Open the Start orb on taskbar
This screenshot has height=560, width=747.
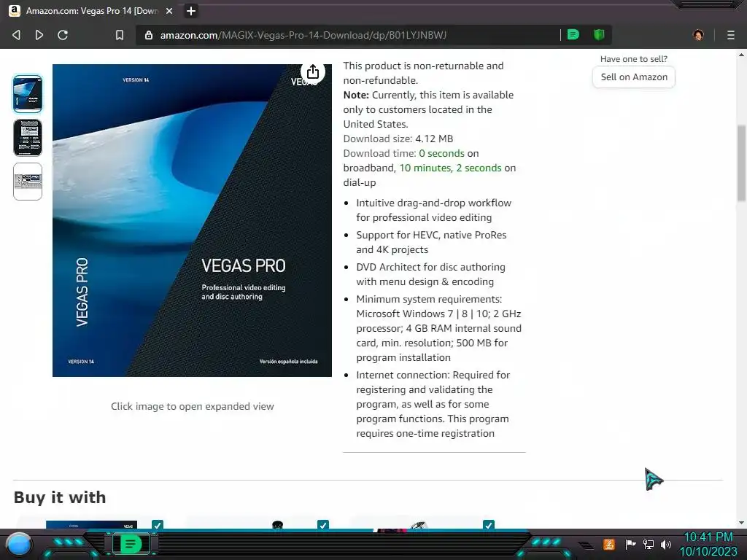(19, 544)
